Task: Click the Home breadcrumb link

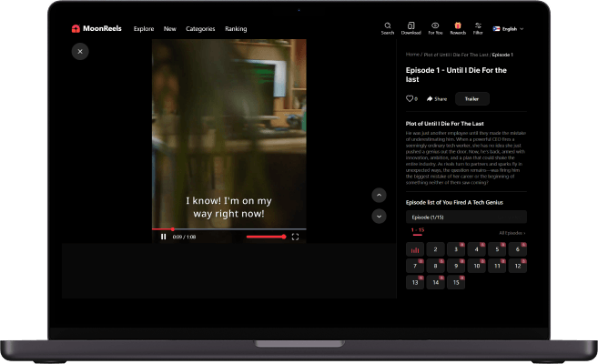Action: [x=412, y=55]
